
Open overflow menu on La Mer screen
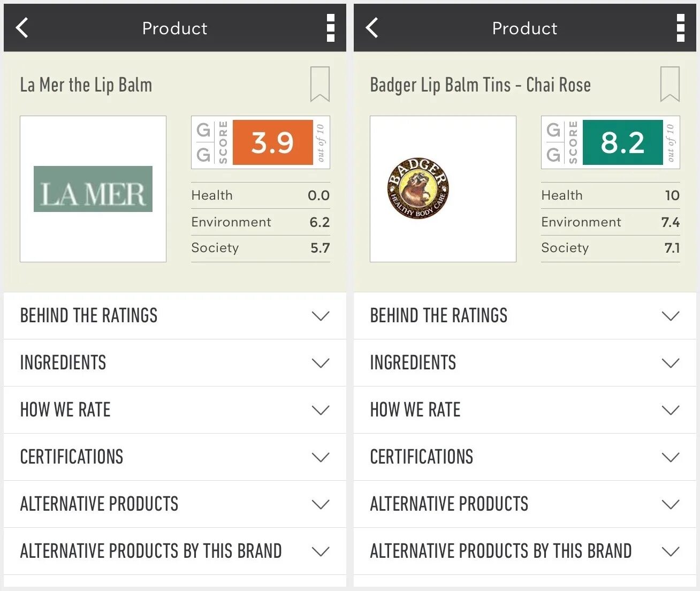point(331,28)
